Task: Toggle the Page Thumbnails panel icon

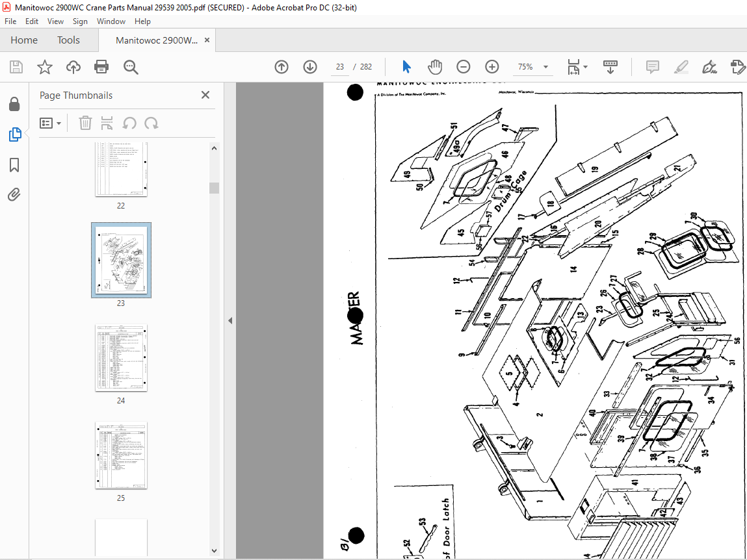Action: coord(15,134)
